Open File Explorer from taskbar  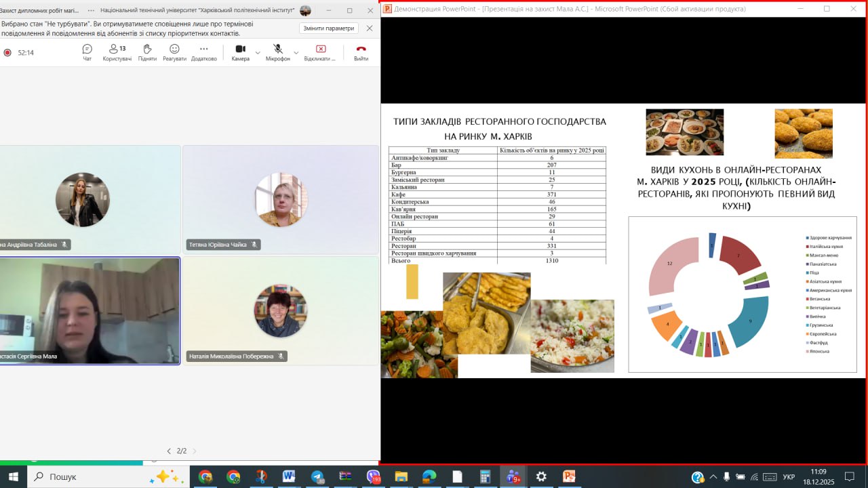pyautogui.click(x=401, y=476)
